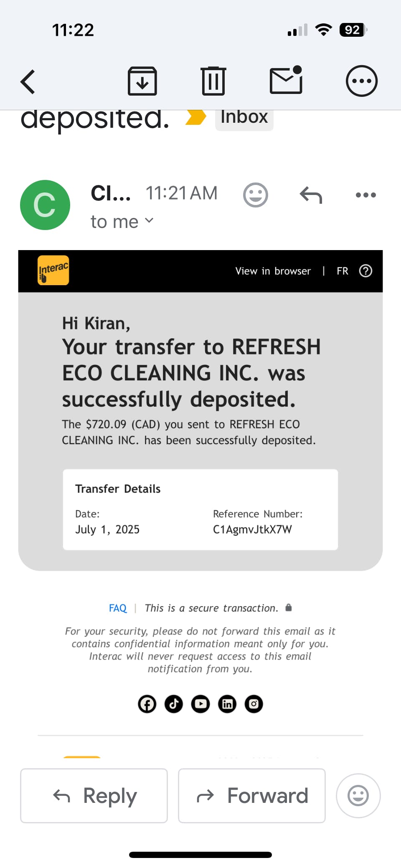Toggle the yellow importance marker
401x868 pixels.
coord(196,117)
